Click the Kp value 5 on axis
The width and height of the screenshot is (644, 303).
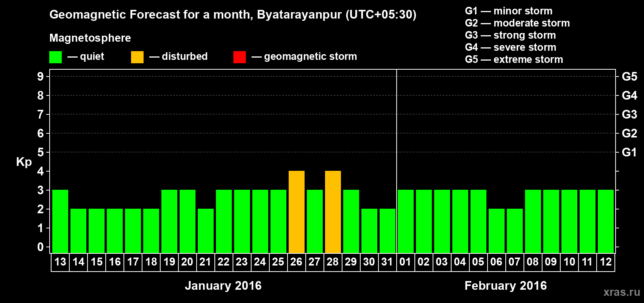coord(41,152)
